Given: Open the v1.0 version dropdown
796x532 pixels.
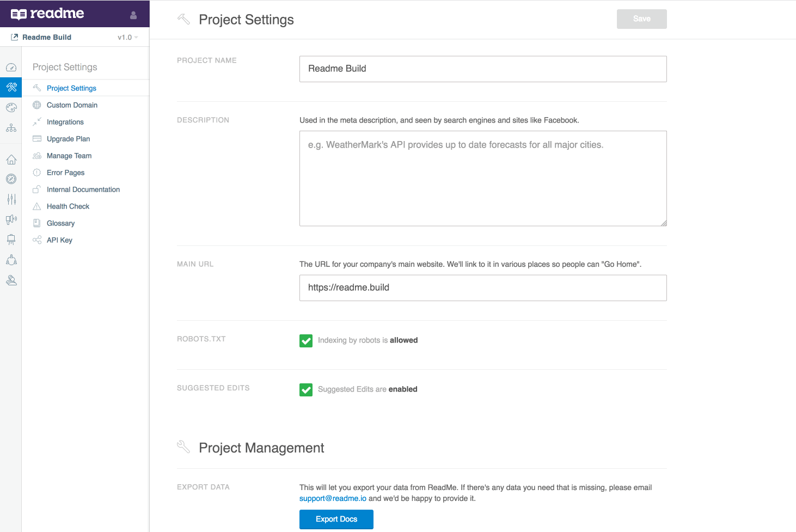Looking at the screenshot, I should (x=128, y=37).
